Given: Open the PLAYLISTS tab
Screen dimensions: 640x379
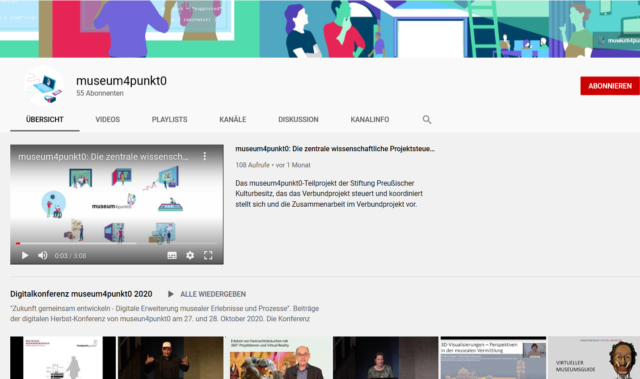Looking at the screenshot, I should [169, 120].
